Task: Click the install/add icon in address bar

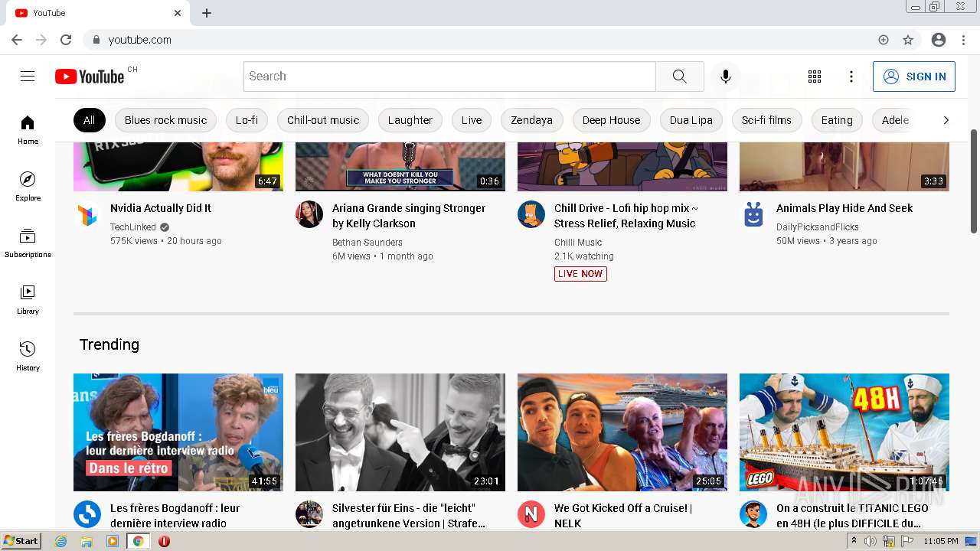Action: (x=884, y=40)
